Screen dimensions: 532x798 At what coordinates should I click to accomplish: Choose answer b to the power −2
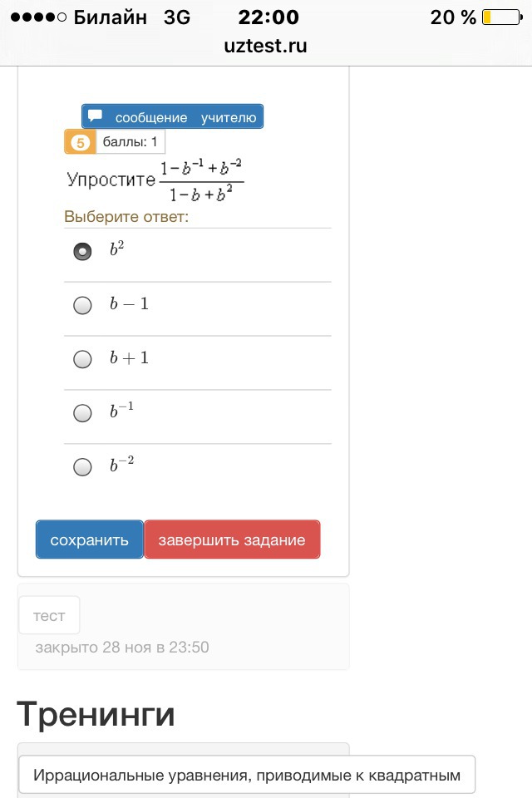click(82, 467)
